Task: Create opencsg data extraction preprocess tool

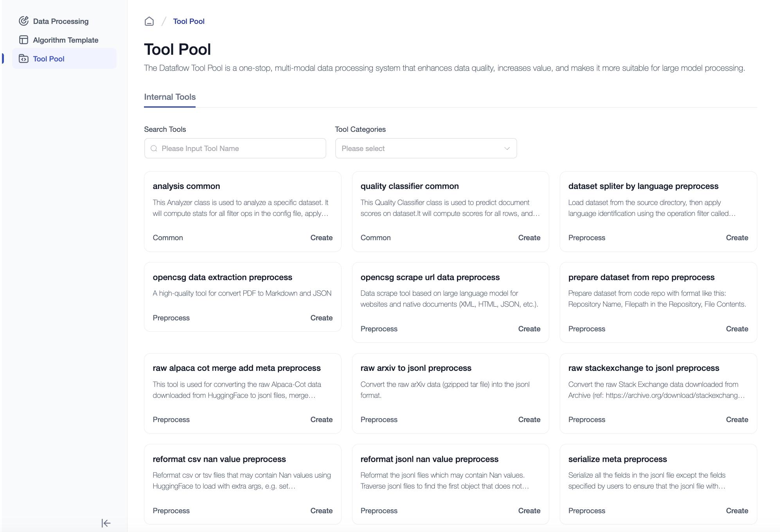Action: 321,318
